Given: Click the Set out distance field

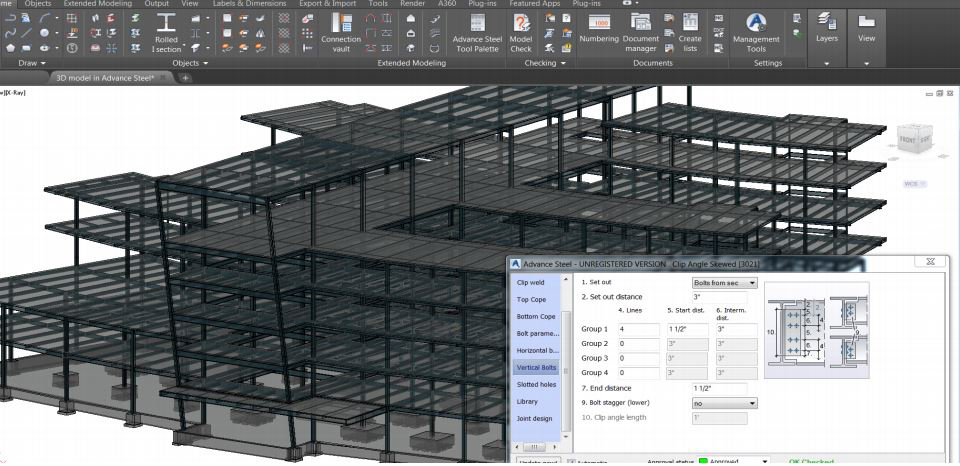Looking at the screenshot, I should pyautogui.click(x=719, y=297).
